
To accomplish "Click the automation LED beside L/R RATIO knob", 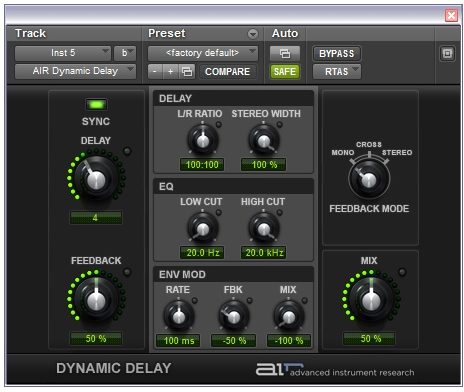I will [x=219, y=124].
